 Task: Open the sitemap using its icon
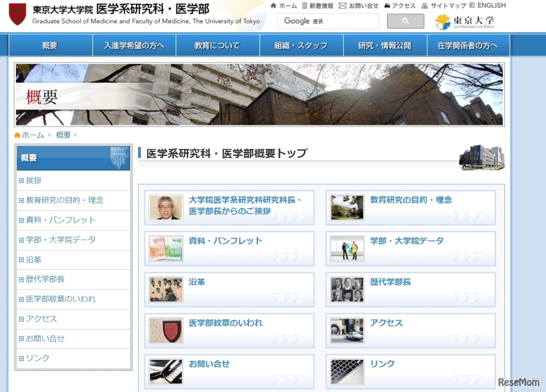point(424,5)
